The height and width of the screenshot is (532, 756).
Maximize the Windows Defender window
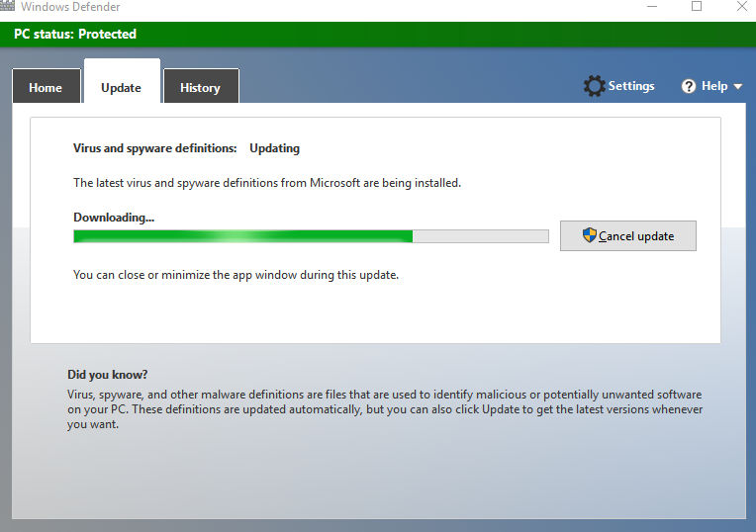click(697, 6)
